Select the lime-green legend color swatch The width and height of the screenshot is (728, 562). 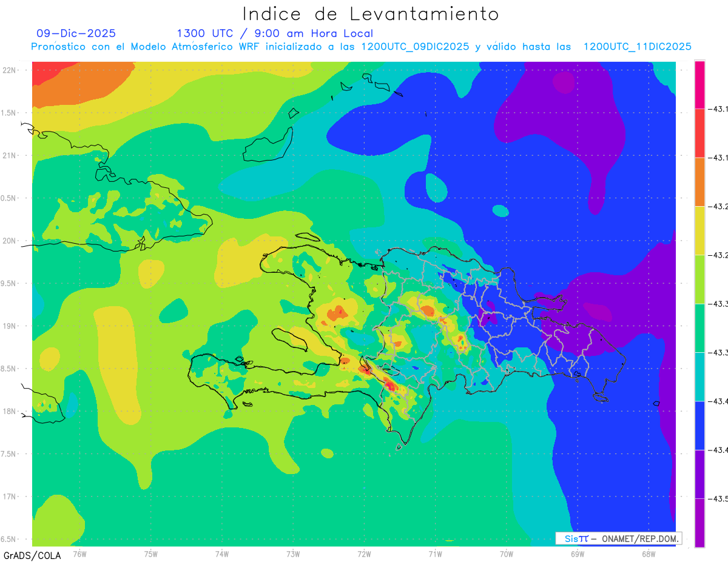pyautogui.click(x=699, y=279)
